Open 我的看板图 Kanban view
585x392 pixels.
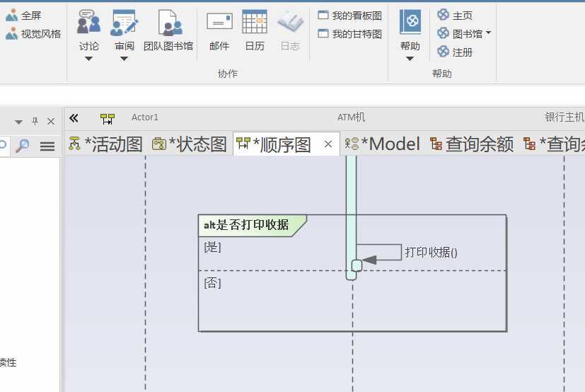pos(350,16)
